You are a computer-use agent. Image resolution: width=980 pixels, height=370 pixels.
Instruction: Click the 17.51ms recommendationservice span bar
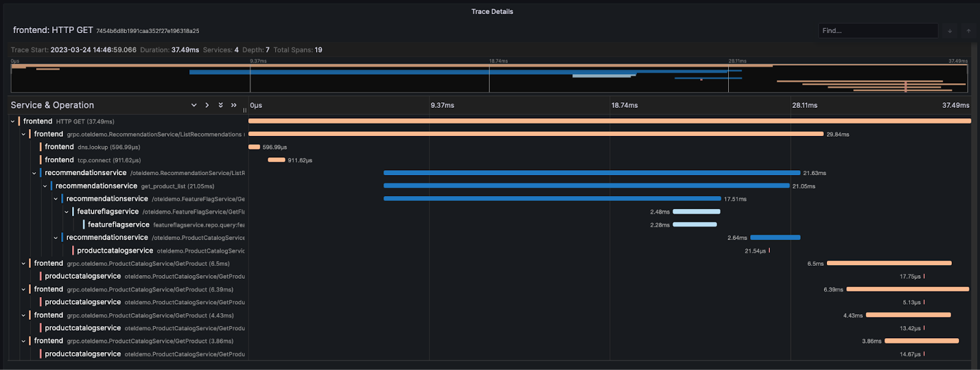click(551, 199)
